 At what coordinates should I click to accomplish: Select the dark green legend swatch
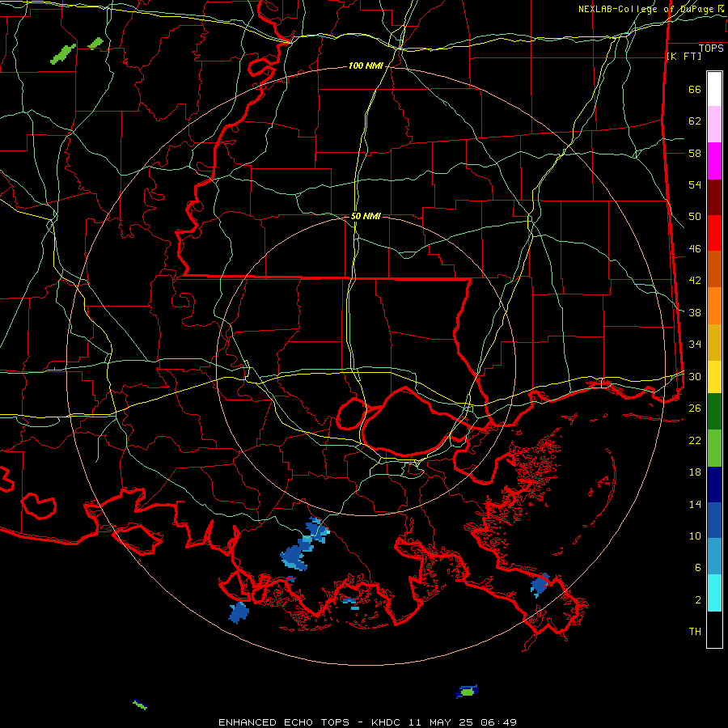click(714, 412)
